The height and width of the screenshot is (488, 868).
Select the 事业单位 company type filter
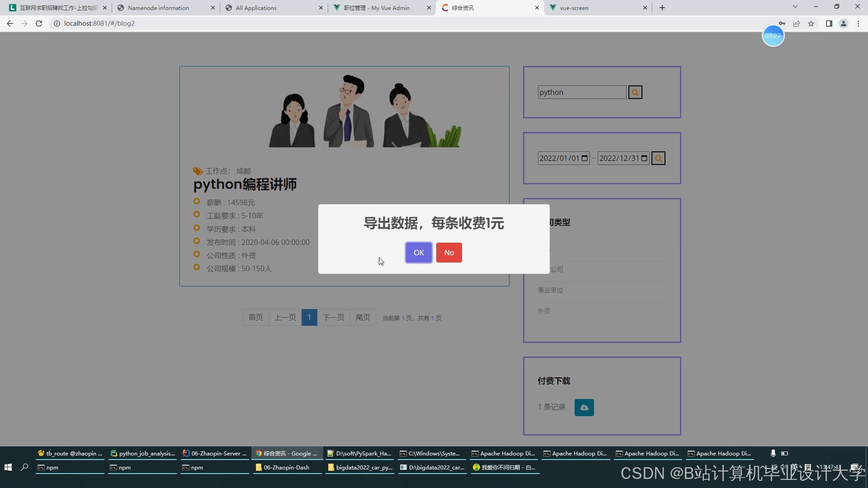click(550, 290)
